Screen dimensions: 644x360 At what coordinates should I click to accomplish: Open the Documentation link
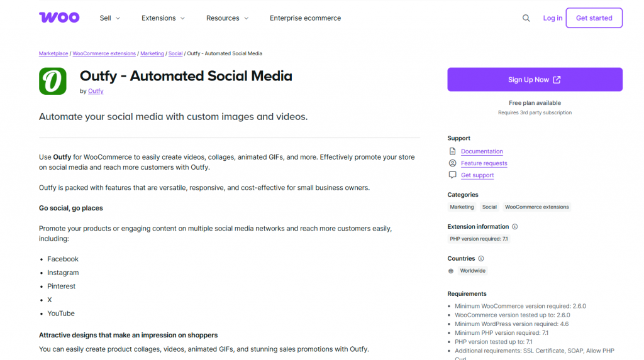[482, 151]
